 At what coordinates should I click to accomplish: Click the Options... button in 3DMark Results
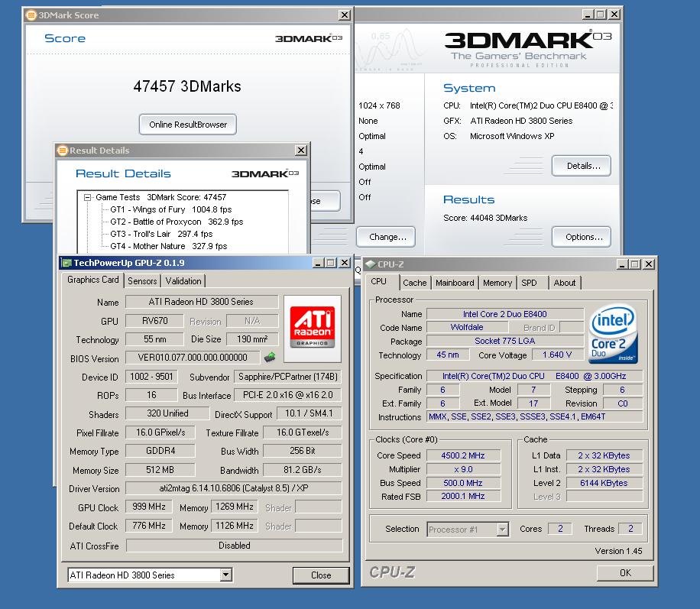582,237
